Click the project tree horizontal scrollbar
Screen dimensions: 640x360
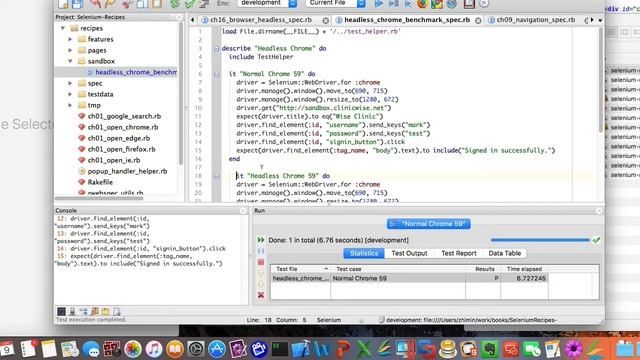coord(99,198)
